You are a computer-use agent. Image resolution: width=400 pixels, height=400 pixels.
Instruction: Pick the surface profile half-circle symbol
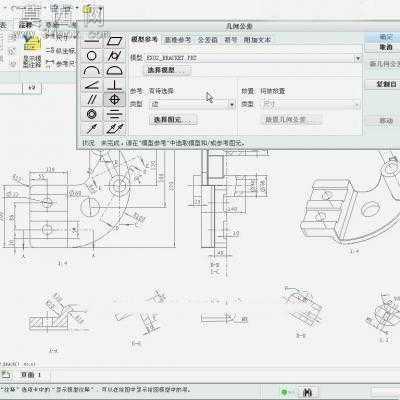[114, 71]
